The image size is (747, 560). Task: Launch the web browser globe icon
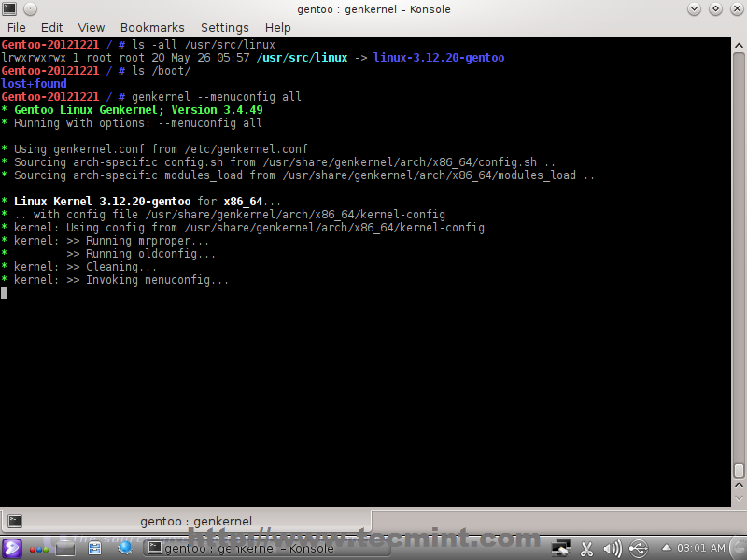tap(125, 548)
